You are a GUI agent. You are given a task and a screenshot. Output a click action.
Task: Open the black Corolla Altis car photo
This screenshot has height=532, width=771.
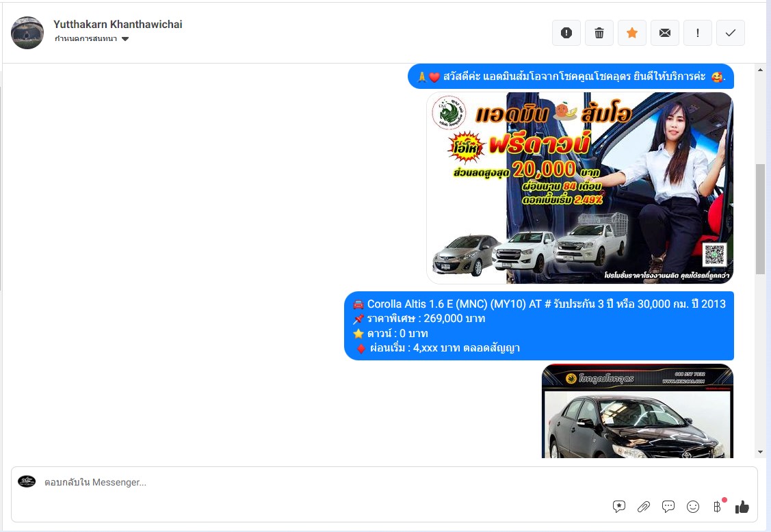click(638, 411)
